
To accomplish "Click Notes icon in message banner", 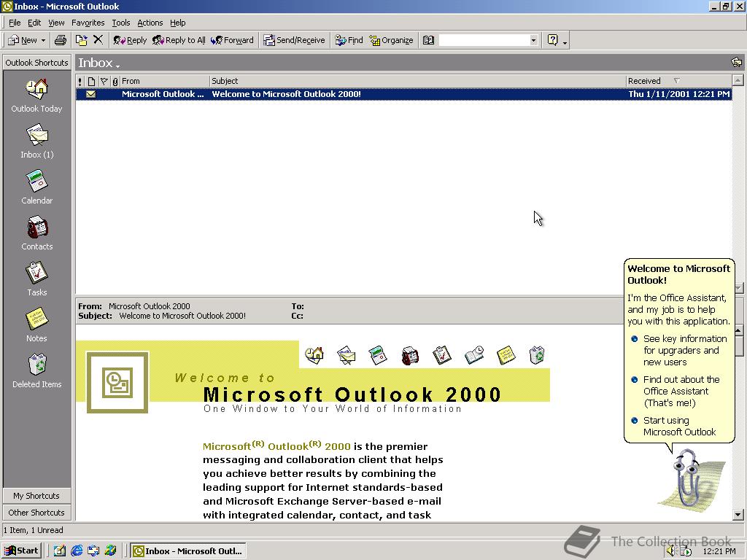I will [x=506, y=355].
